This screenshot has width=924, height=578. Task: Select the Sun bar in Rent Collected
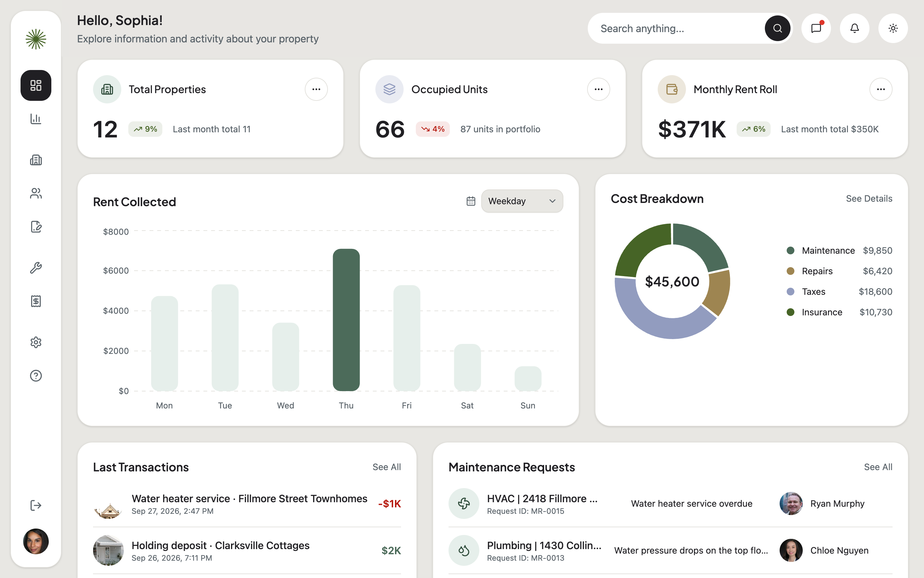tap(528, 379)
